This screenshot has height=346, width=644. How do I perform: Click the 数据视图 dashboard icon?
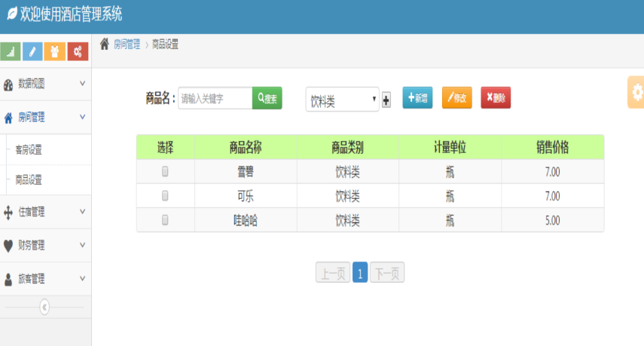(8, 84)
